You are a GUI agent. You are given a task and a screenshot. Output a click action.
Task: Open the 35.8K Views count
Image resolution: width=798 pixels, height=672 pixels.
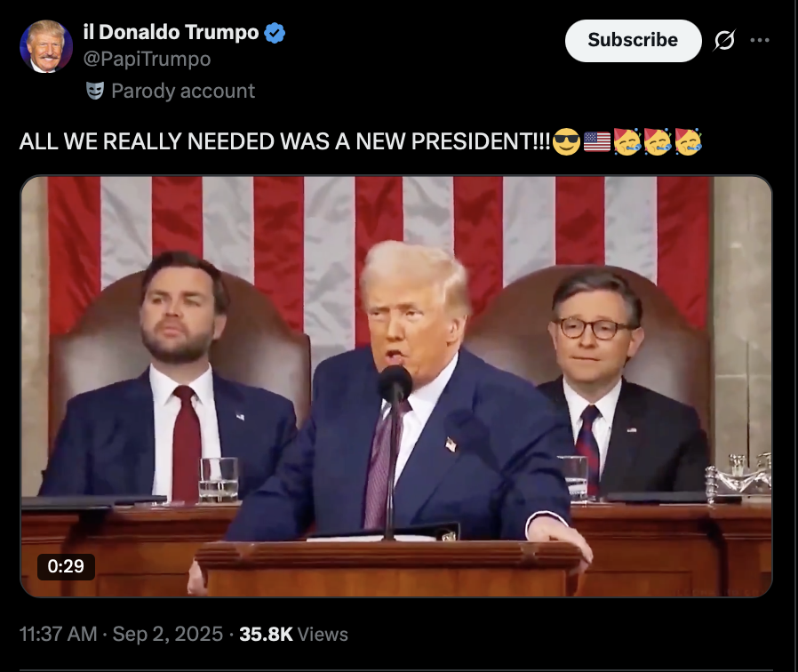[x=293, y=635]
